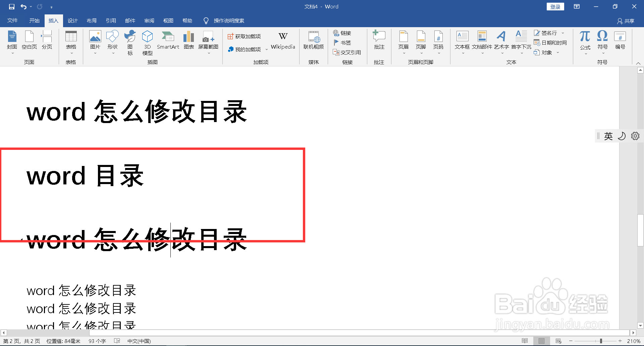Insert WordArt (艺术字)
644x346 pixels.
pyautogui.click(x=501, y=42)
